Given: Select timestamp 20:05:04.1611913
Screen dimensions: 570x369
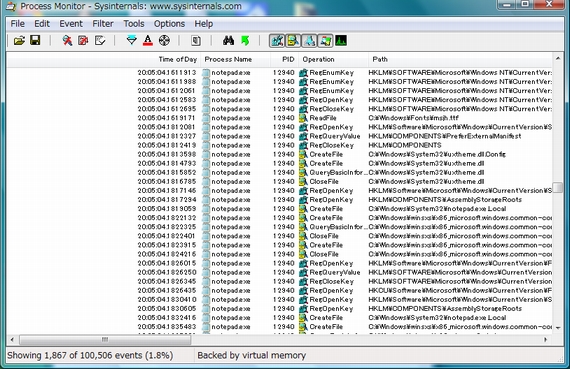Looking at the screenshot, I should pyautogui.click(x=167, y=73).
